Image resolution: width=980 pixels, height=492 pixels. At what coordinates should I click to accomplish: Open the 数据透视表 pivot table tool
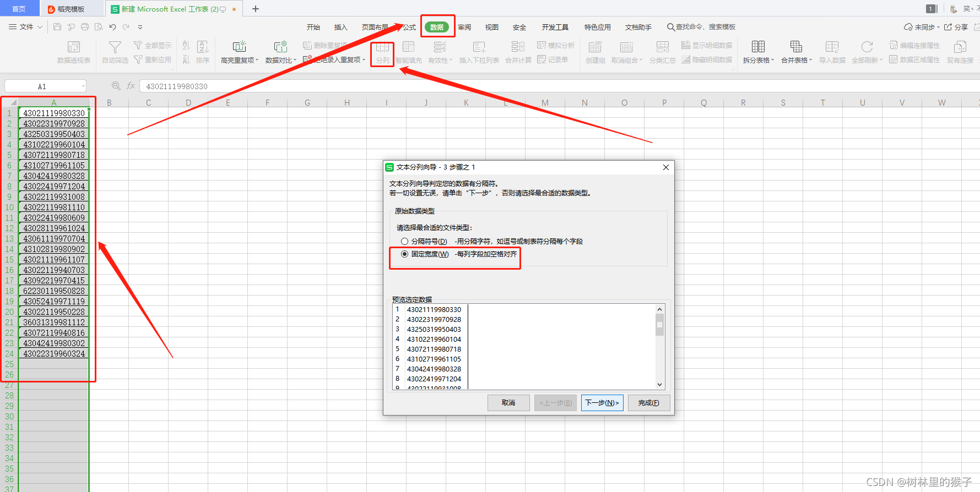pos(74,52)
